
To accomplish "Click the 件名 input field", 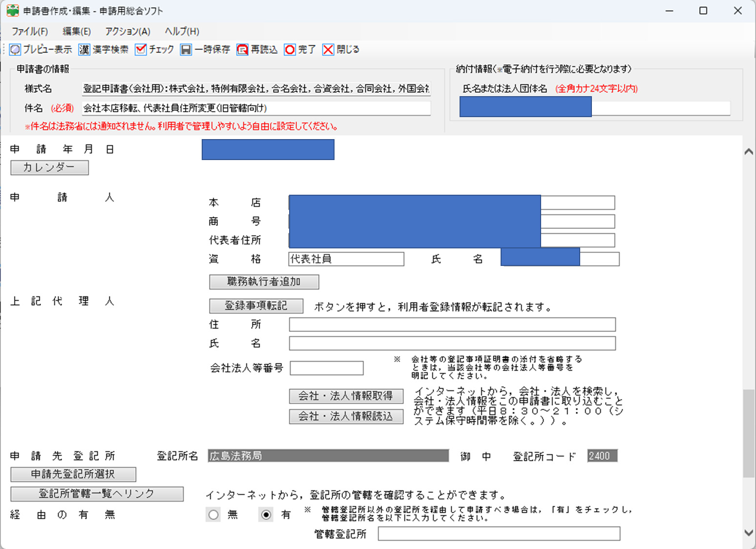I will tap(256, 108).
